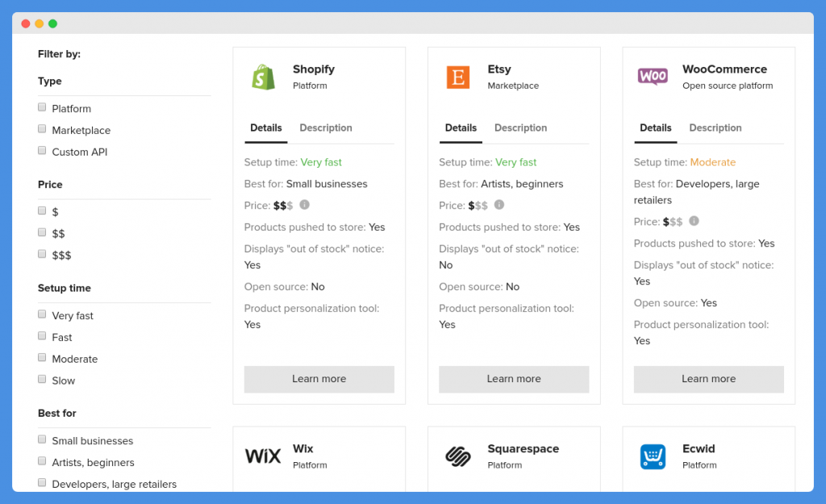Tick the Slow setup time checkbox

(42, 379)
